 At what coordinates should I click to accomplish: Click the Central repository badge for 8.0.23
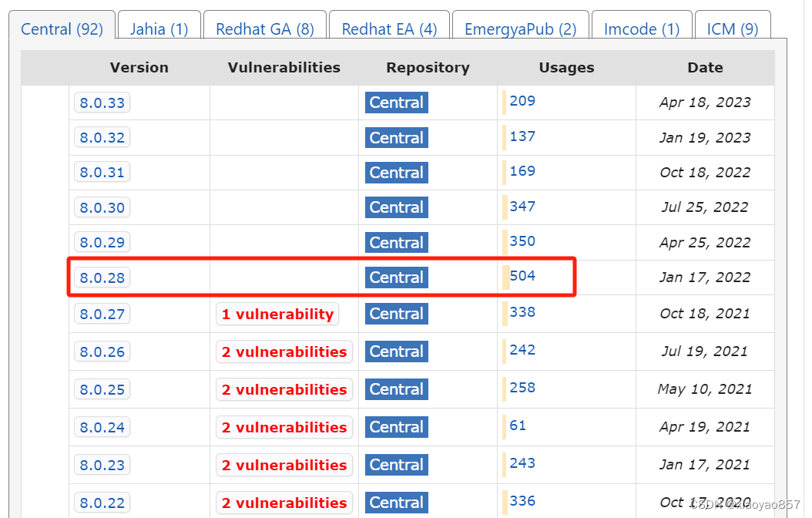pos(397,465)
